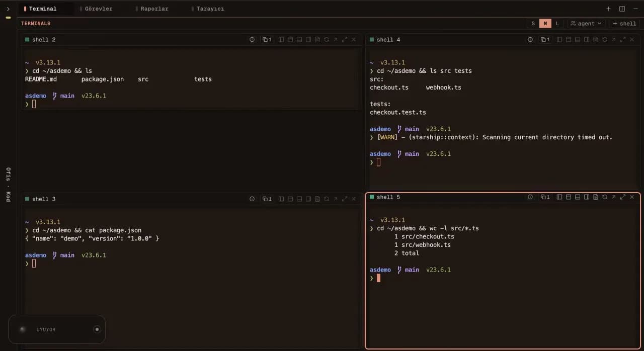Click webhook.ts in shell 4 output
Image resolution: width=644 pixels, height=351 pixels.
[444, 87]
